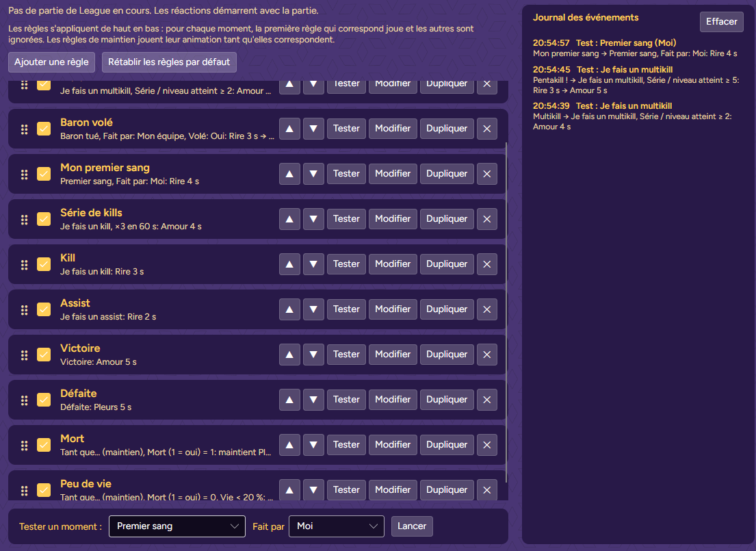This screenshot has height=551, width=756.
Task: Disable the Kill rule checkbox
Action: pyautogui.click(x=44, y=264)
